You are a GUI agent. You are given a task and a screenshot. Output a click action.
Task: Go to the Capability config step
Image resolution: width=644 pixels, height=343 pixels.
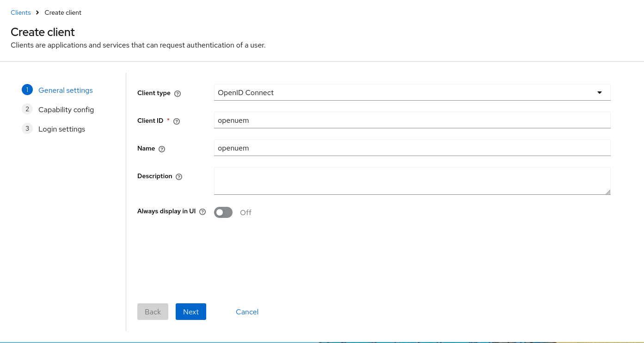tap(66, 109)
